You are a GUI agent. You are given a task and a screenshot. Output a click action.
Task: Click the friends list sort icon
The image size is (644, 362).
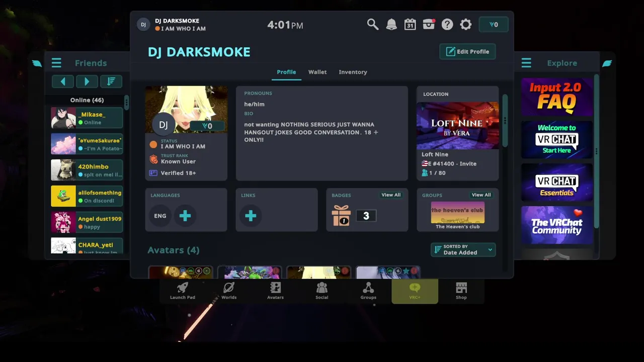(111, 81)
